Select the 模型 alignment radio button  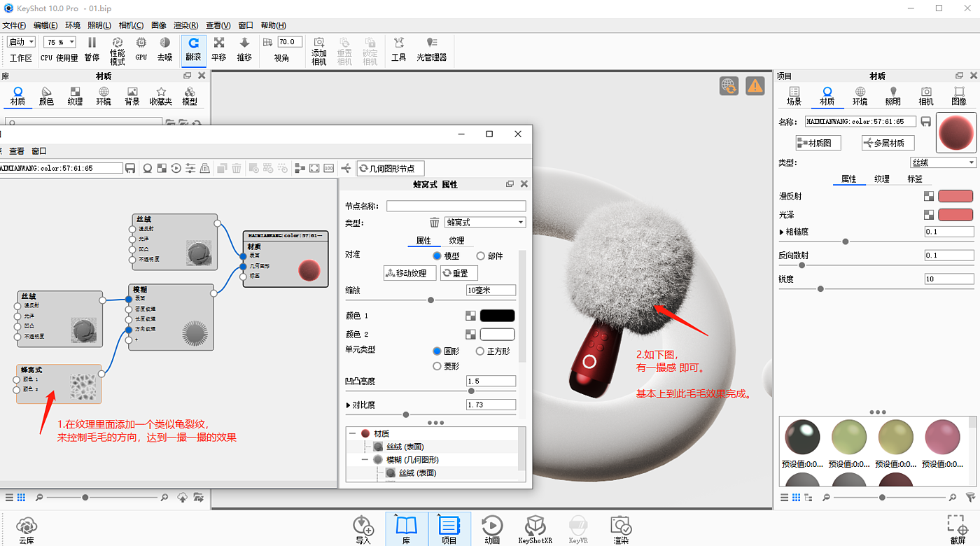point(437,255)
